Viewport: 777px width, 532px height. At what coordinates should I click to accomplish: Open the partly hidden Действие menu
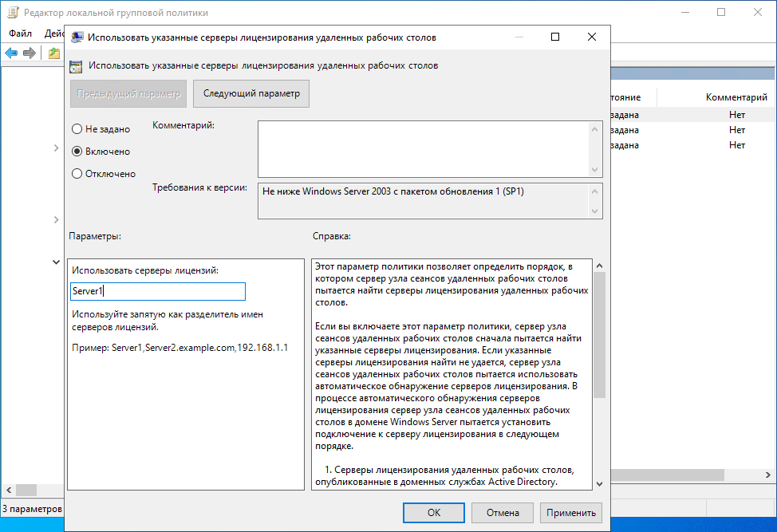tap(53, 33)
